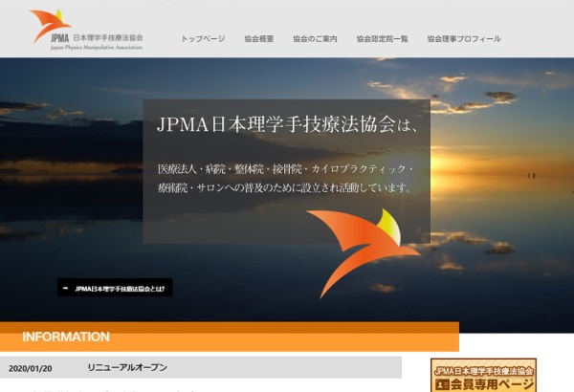Image resolution: width=574 pixels, height=392 pixels.
Task: Open the トップページ menu item
Action: 203,39
